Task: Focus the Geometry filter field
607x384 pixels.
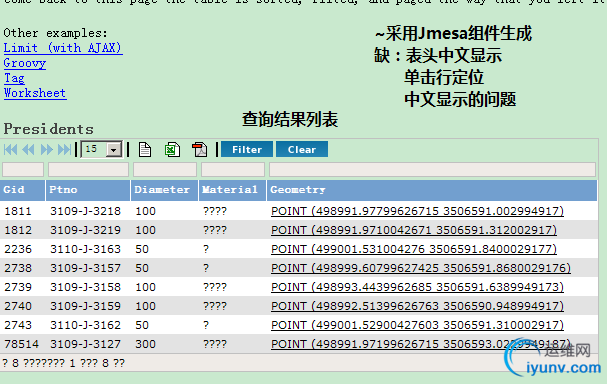Action: [432, 170]
